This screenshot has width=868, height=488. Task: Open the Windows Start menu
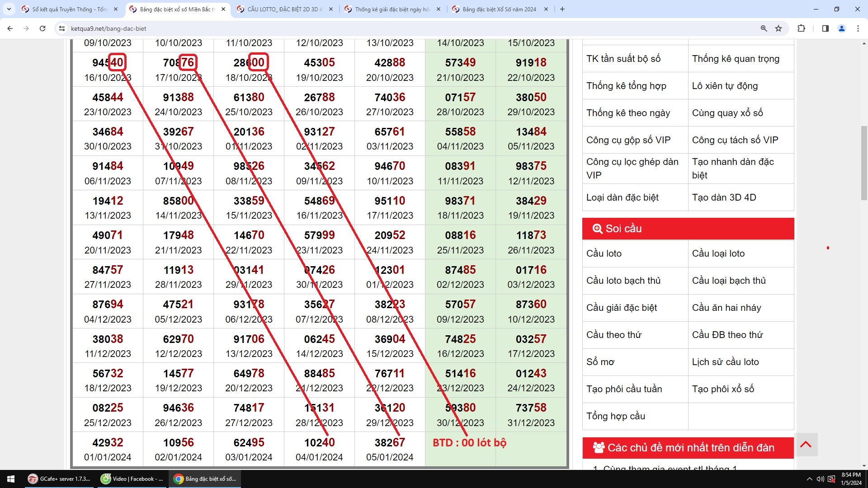pos(11,479)
